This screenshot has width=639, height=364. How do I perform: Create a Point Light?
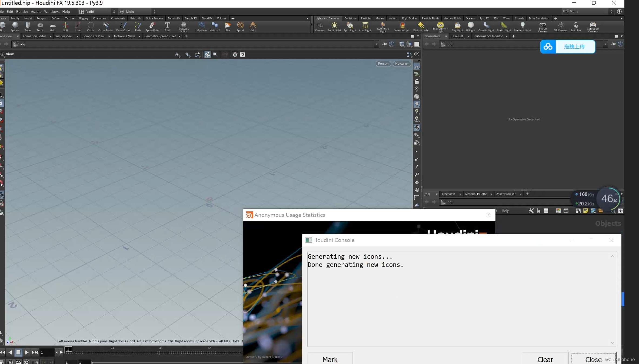coord(334,27)
